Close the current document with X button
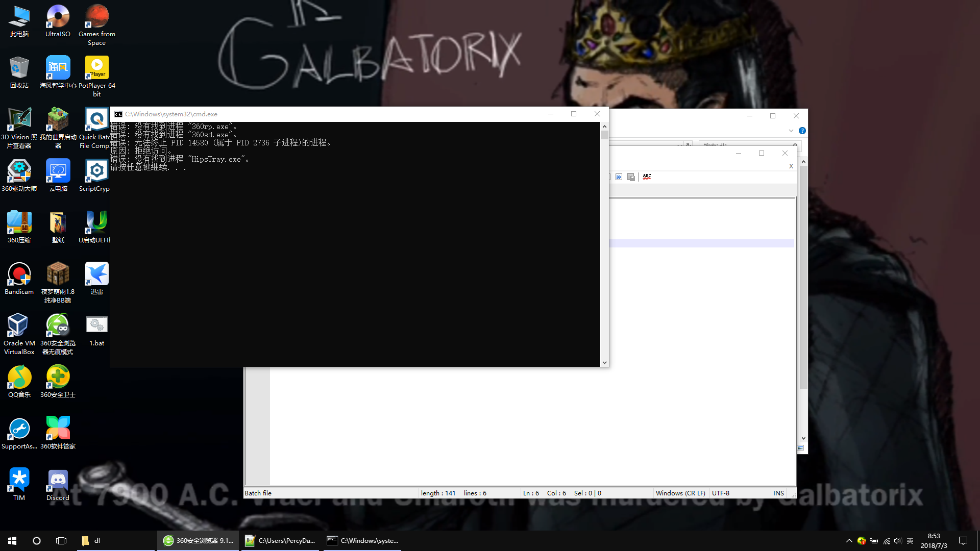Image resolution: width=980 pixels, height=551 pixels. click(x=791, y=166)
